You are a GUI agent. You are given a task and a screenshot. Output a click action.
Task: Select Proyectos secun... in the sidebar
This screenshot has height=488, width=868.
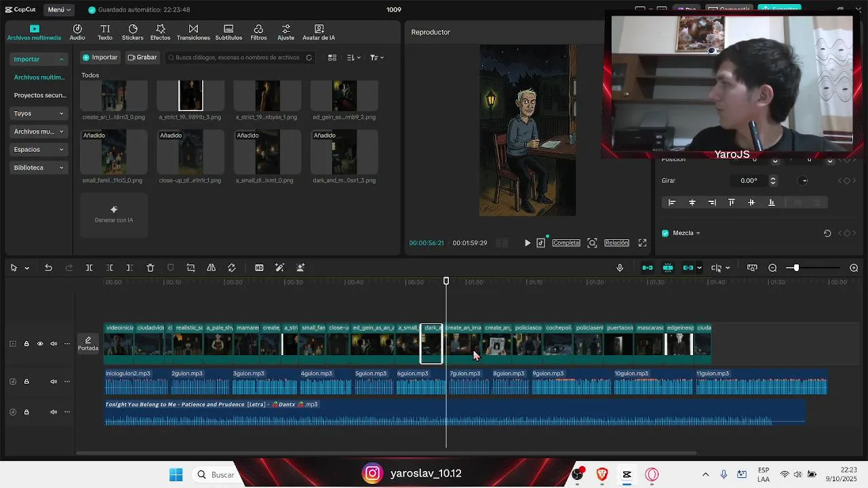point(40,96)
